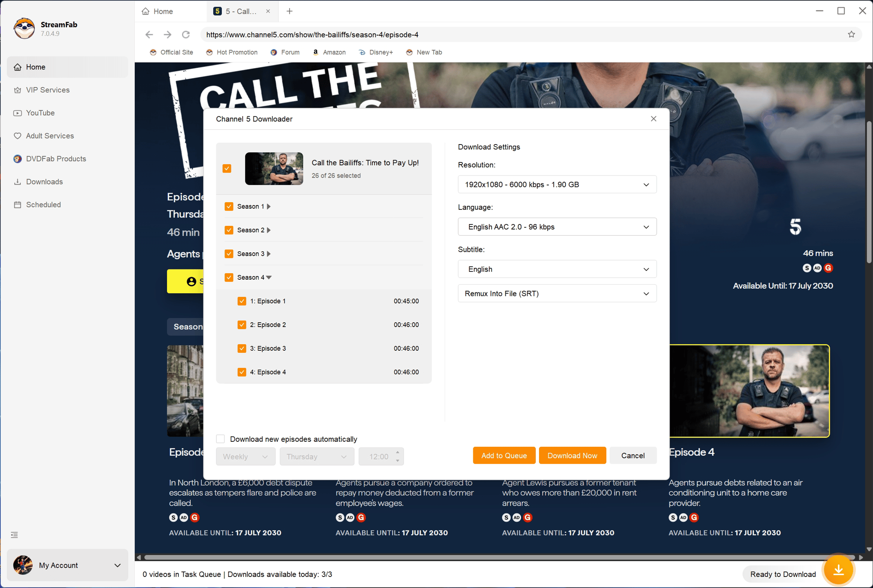Screen dimensions: 873x588
Task: Expand the My Account dropdown chevron
Action: pyautogui.click(x=117, y=566)
